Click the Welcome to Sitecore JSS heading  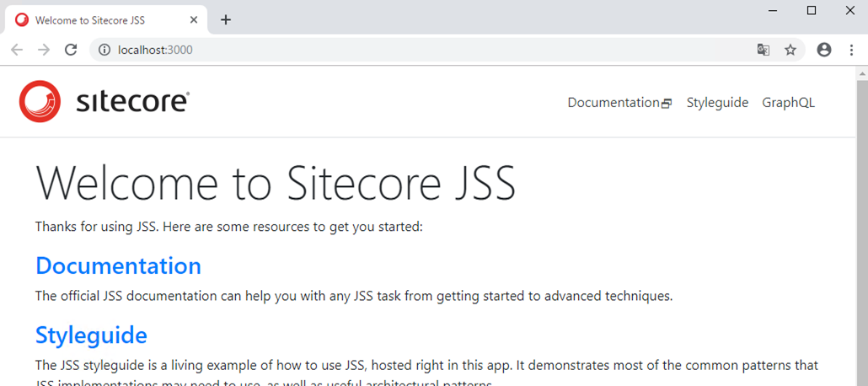click(x=276, y=183)
